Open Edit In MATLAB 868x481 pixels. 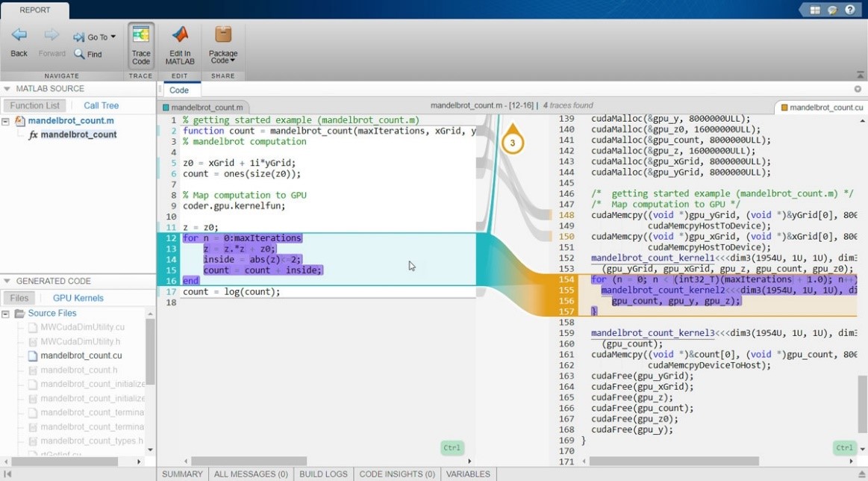point(179,45)
